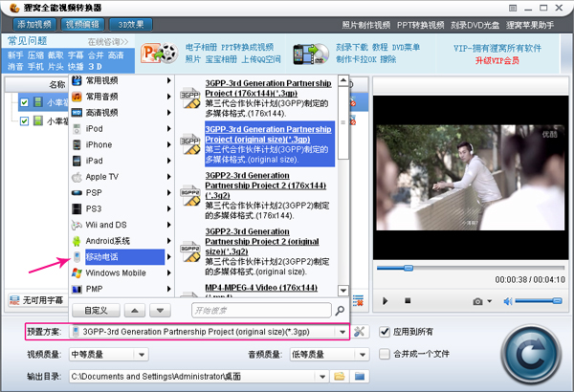
Task: Open the 输出目录 path dropdown
Action: (x=322, y=377)
